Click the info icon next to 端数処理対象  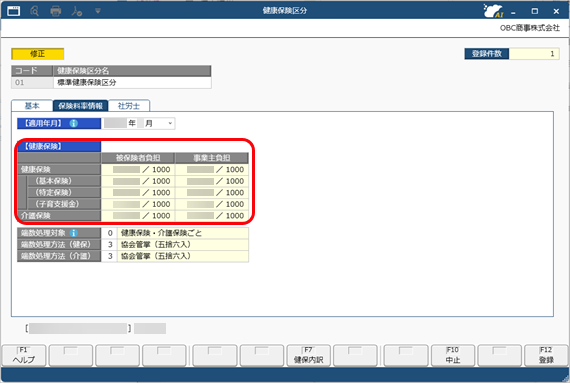click(x=73, y=233)
